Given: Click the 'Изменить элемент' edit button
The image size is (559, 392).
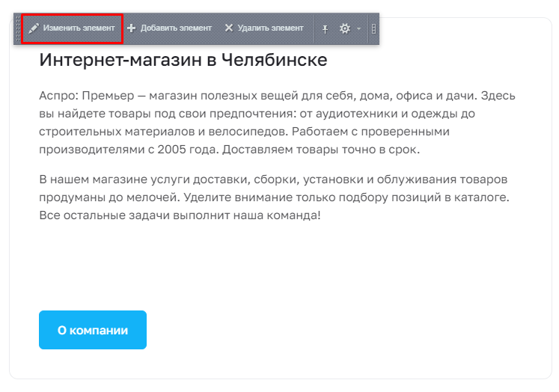Looking at the screenshot, I should click(72, 28).
